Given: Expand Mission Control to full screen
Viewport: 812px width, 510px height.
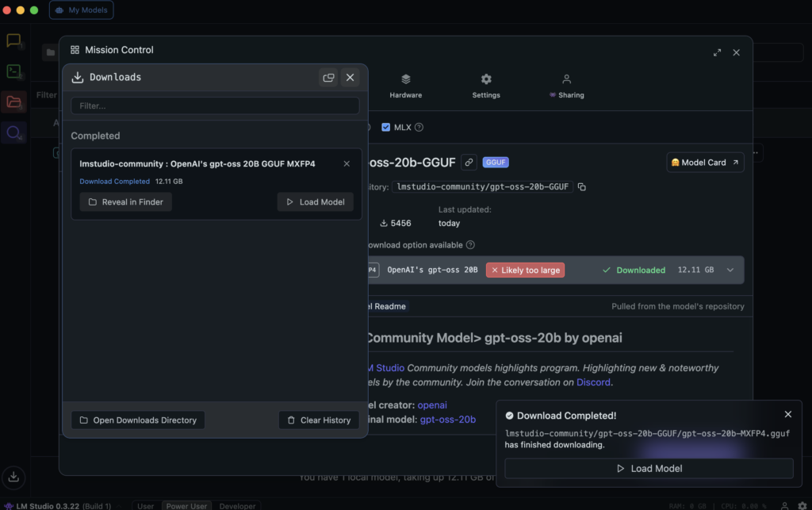Looking at the screenshot, I should 717,52.
